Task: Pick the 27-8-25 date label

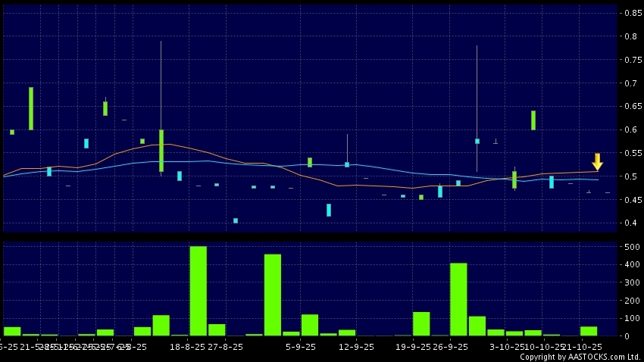Action: tap(225, 346)
